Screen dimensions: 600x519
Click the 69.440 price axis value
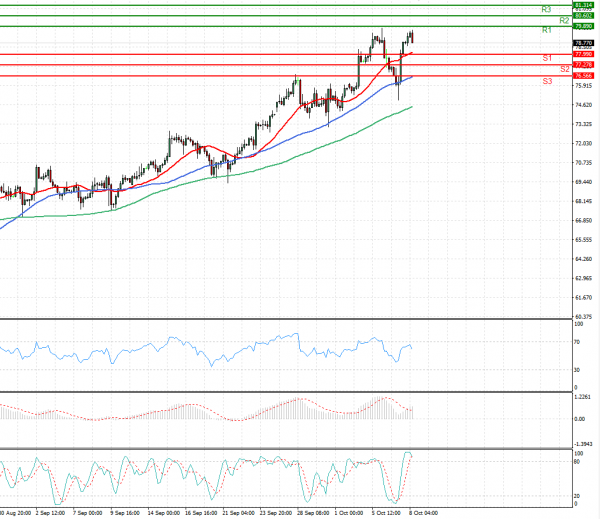point(584,182)
